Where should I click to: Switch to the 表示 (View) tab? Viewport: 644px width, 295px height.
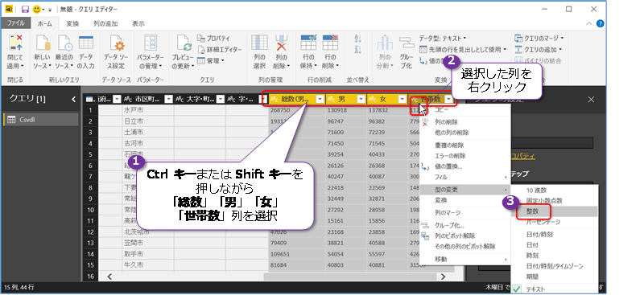point(138,24)
